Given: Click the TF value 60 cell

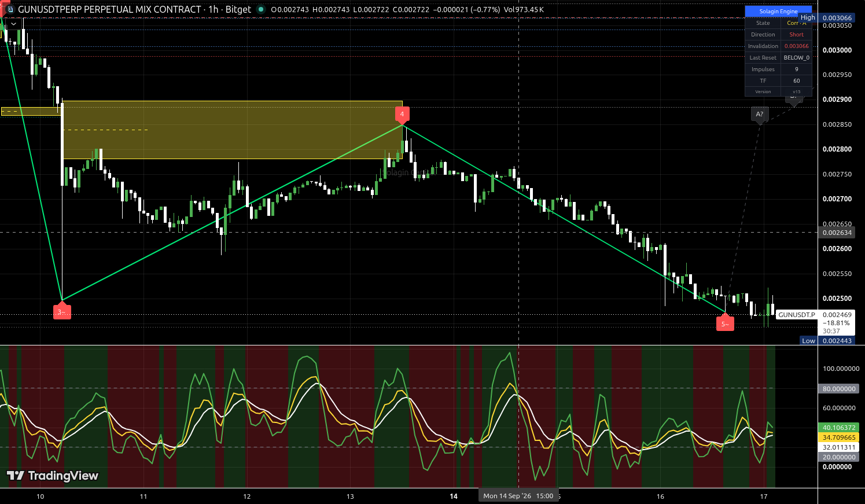Looking at the screenshot, I should [x=796, y=81].
